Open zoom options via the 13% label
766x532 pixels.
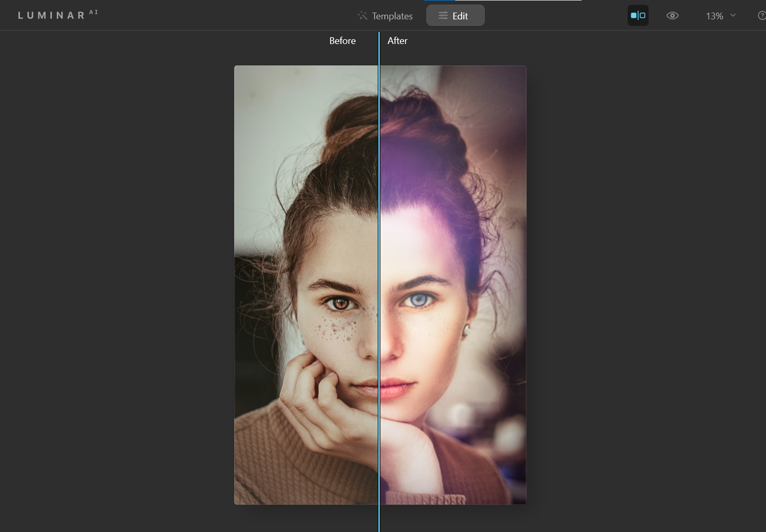(x=714, y=16)
